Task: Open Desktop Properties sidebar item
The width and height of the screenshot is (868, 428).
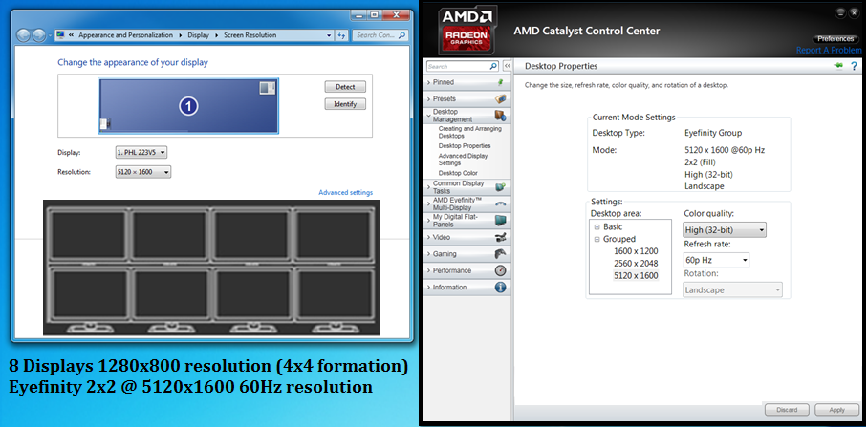Action: point(465,146)
